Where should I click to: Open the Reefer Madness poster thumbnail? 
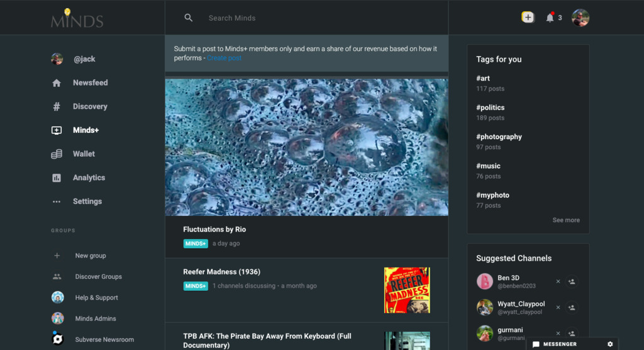click(x=407, y=290)
